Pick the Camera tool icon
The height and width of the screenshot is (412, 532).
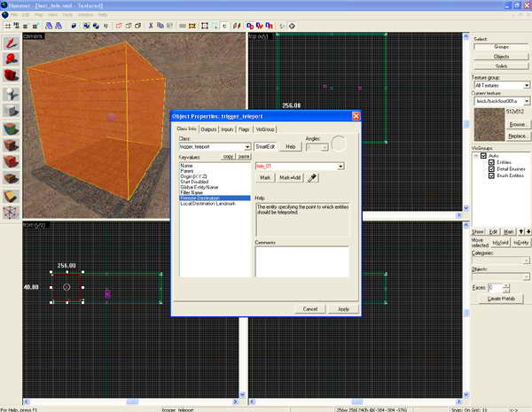tap(11, 75)
